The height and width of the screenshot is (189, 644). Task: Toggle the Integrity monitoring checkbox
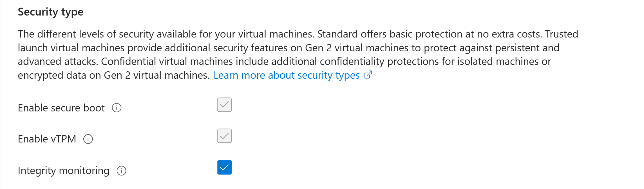pyautogui.click(x=224, y=168)
